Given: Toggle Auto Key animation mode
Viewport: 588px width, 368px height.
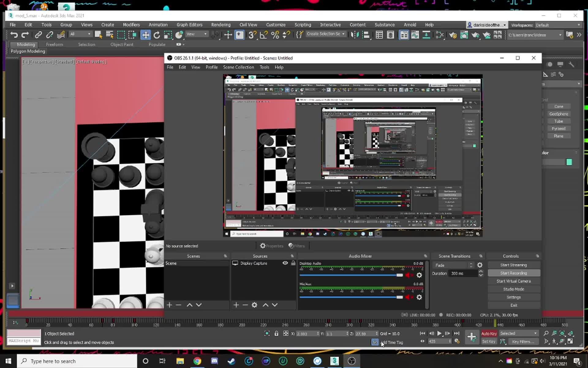Looking at the screenshot, I should tap(489, 333).
